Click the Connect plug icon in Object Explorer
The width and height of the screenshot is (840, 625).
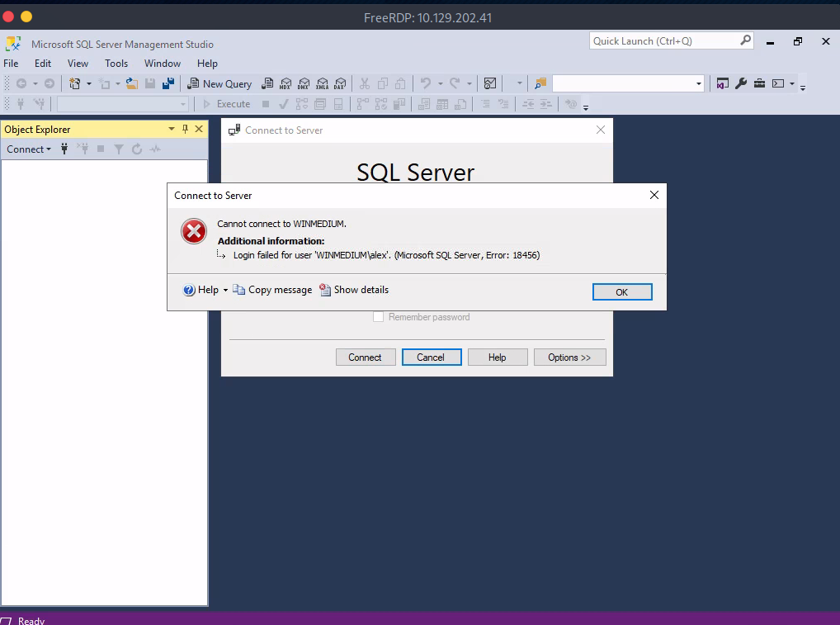point(64,149)
